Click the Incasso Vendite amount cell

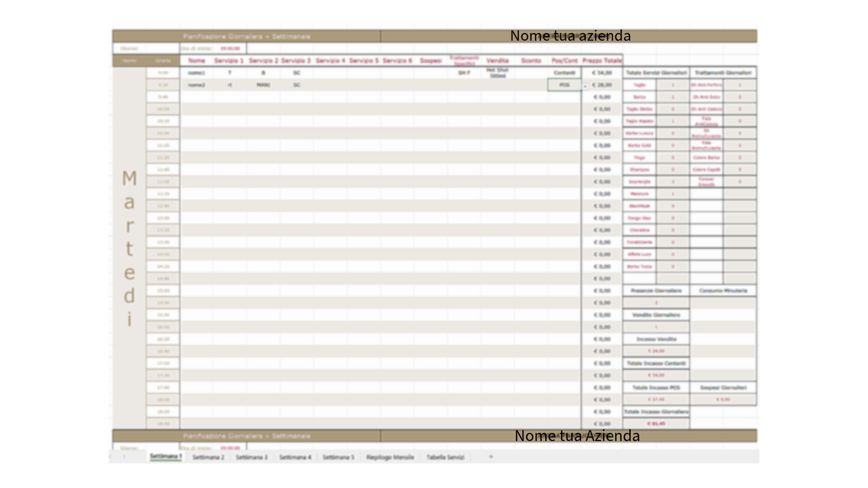pos(656,351)
